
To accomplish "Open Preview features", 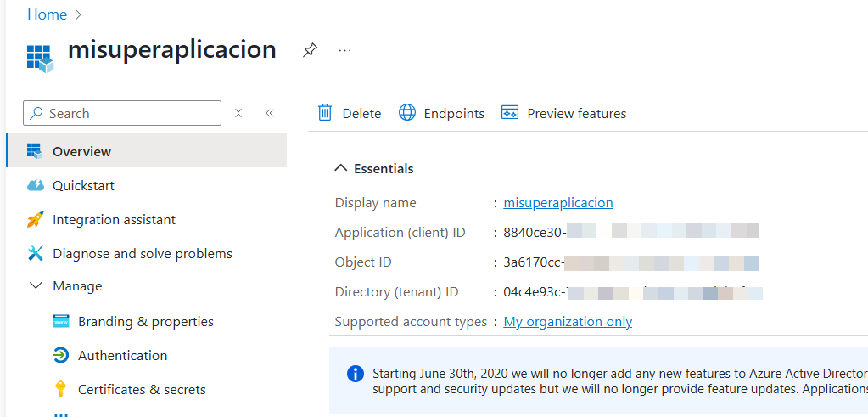I will (x=563, y=113).
